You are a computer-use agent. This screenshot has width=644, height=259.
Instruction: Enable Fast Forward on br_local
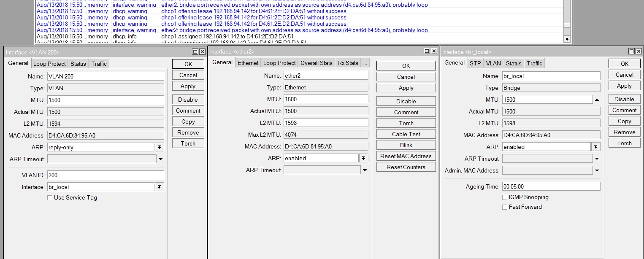[x=504, y=207]
